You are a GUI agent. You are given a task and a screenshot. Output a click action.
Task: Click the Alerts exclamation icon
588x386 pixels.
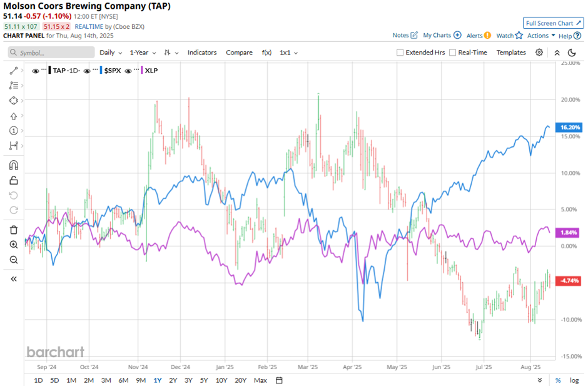487,35
